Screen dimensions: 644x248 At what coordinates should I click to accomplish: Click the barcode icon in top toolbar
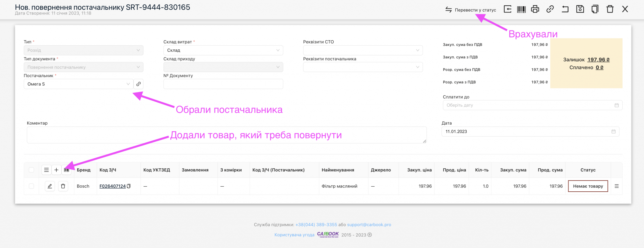pos(521,9)
